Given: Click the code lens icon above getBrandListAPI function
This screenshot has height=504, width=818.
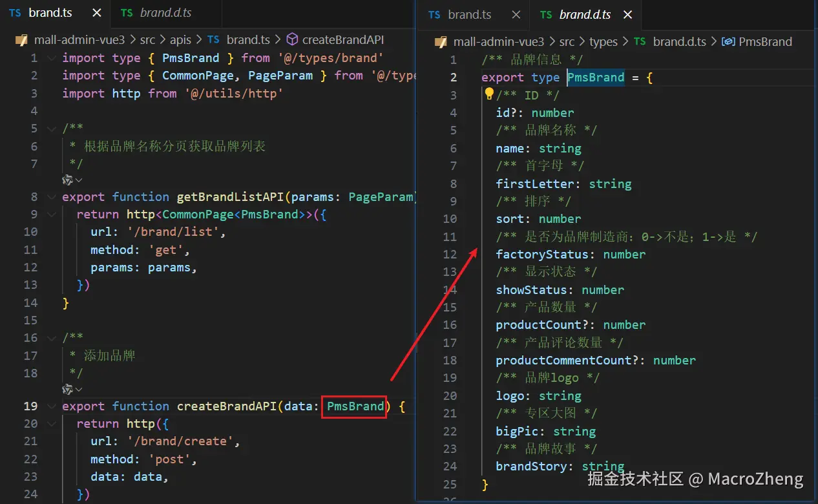Looking at the screenshot, I should tap(68, 180).
